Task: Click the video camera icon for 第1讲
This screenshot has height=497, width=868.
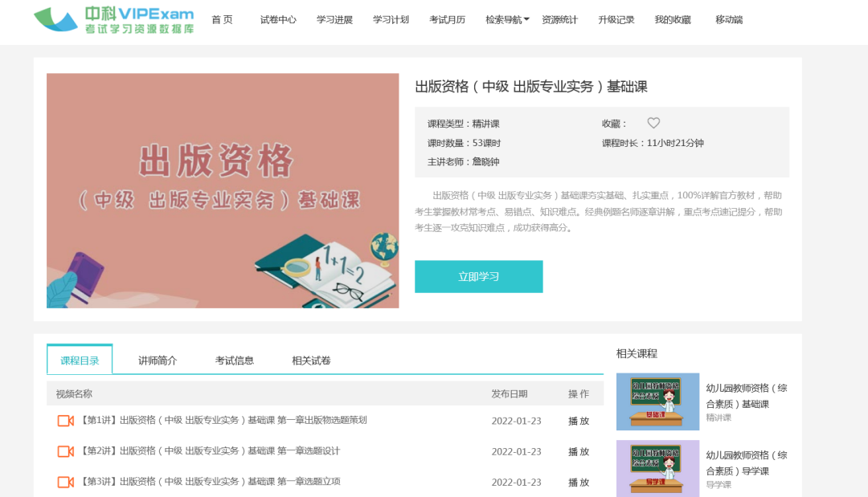Action: 66,421
